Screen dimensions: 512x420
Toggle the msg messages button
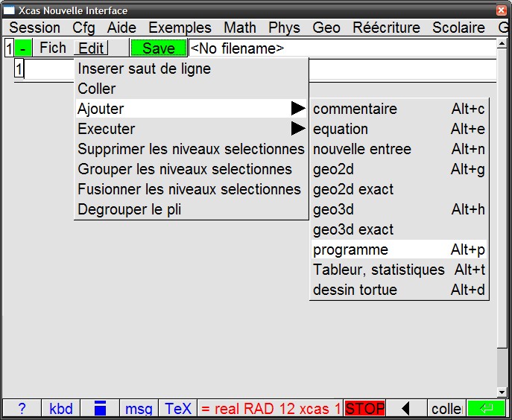(139, 408)
